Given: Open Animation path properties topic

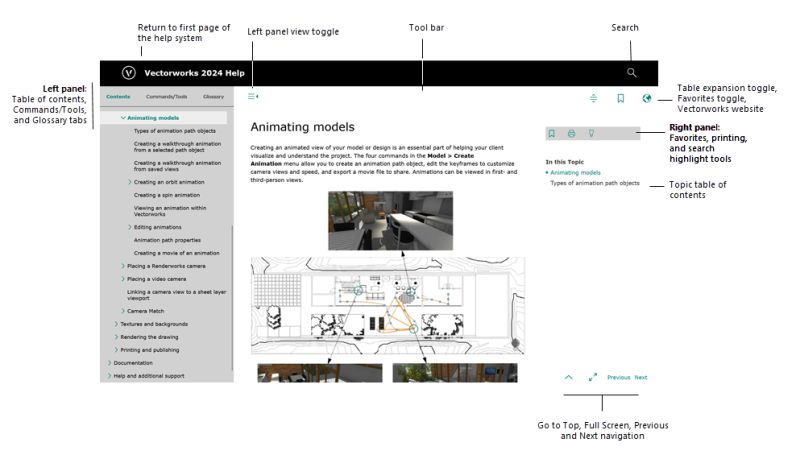Looking at the screenshot, I should (x=167, y=240).
